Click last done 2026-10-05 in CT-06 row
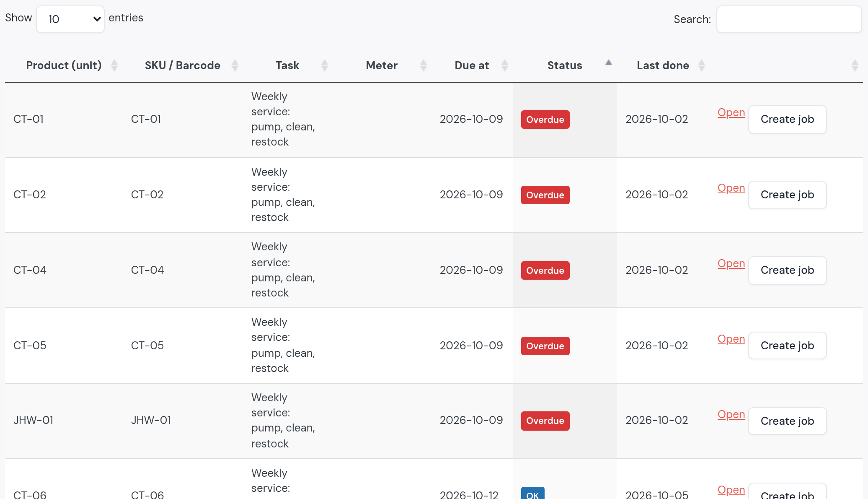 click(657, 494)
